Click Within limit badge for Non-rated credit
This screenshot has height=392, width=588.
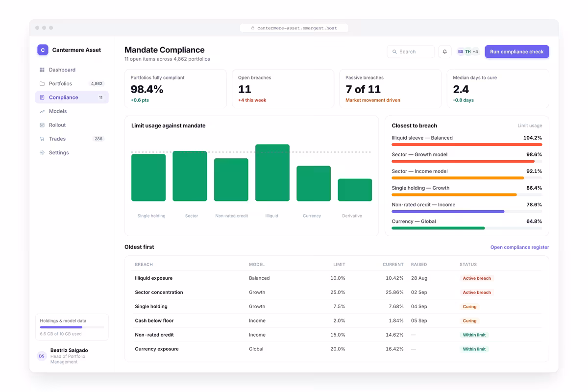474,335
